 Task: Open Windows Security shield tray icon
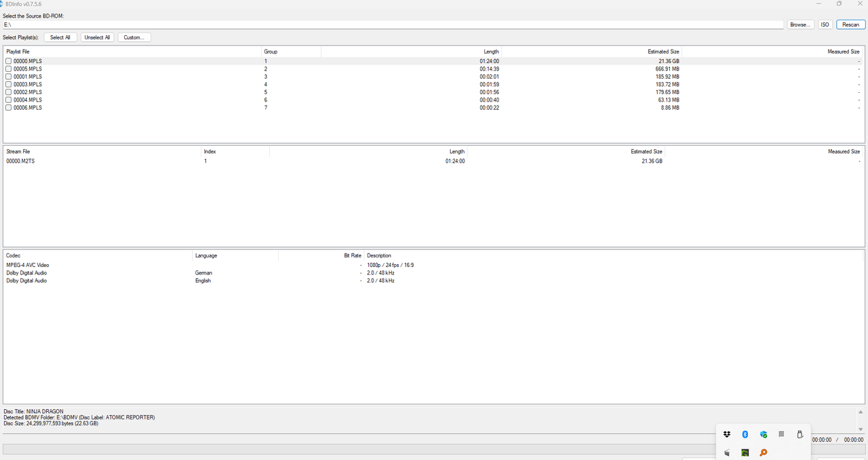pyautogui.click(x=764, y=434)
